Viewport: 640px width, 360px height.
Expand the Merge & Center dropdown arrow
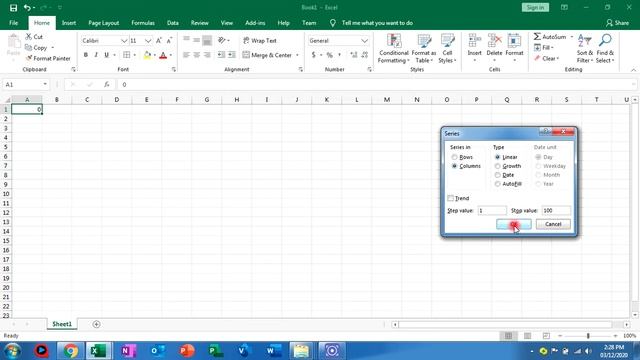pyautogui.click(x=298, y=55)
